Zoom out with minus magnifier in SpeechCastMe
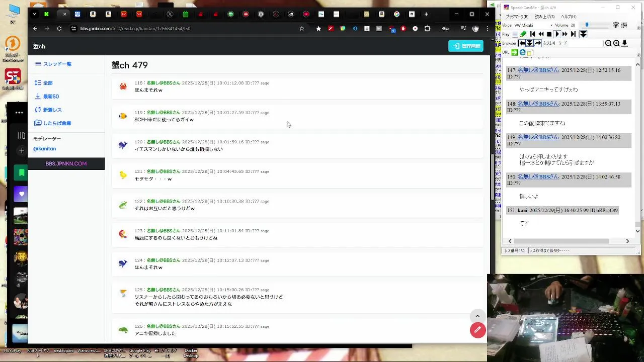 point(608,43)
